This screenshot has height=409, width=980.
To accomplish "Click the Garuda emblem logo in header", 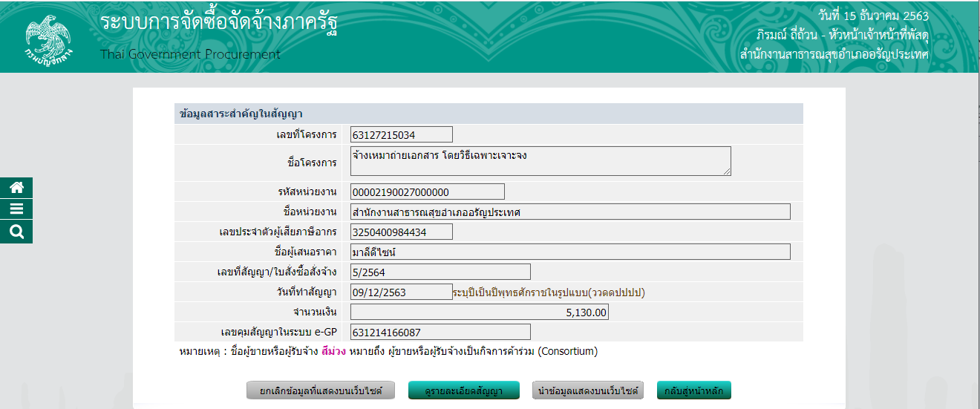I will [x=46, y=39].
